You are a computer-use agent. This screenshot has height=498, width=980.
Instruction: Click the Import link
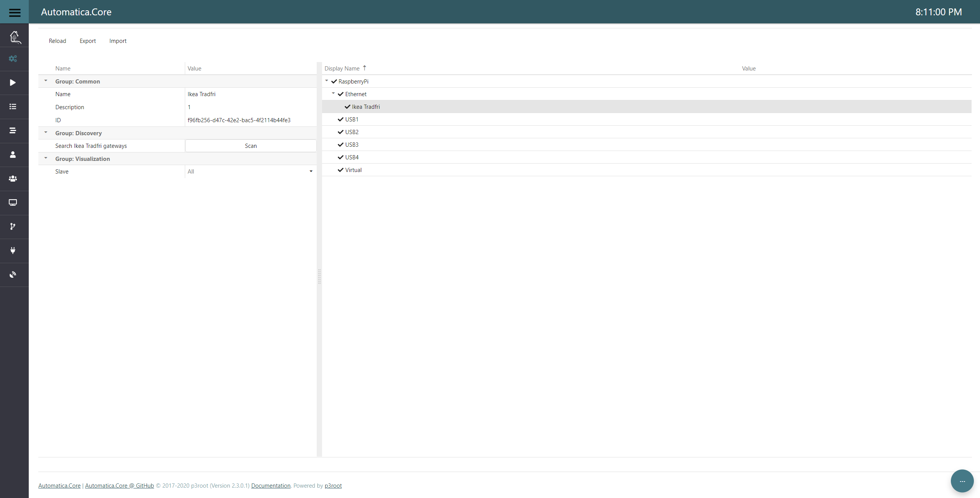[x=118, y=41]
